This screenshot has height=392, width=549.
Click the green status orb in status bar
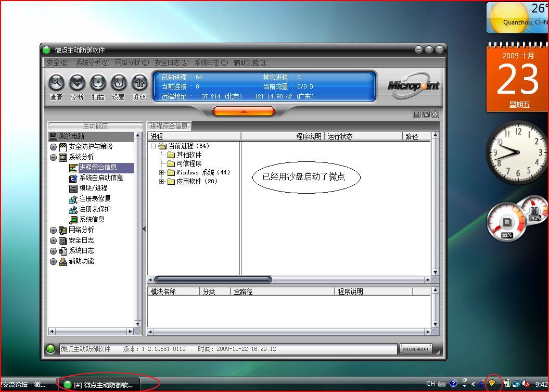tap(50, 349)
